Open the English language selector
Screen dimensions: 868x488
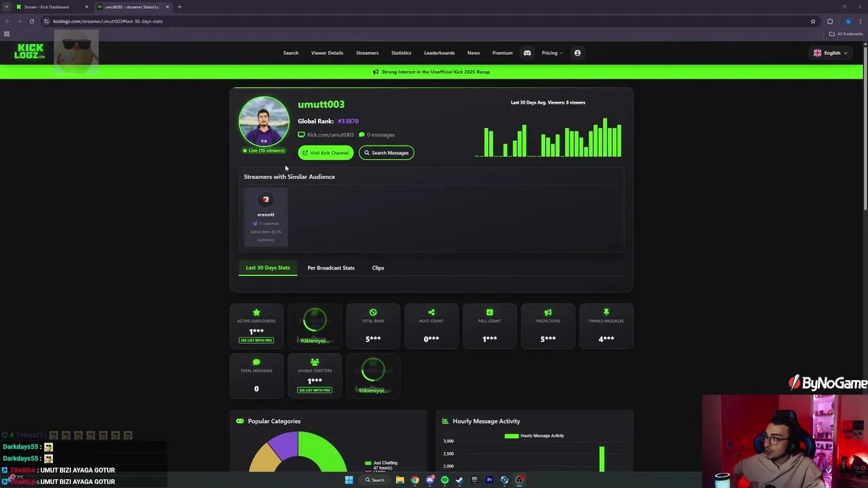(x=831, y=53)
